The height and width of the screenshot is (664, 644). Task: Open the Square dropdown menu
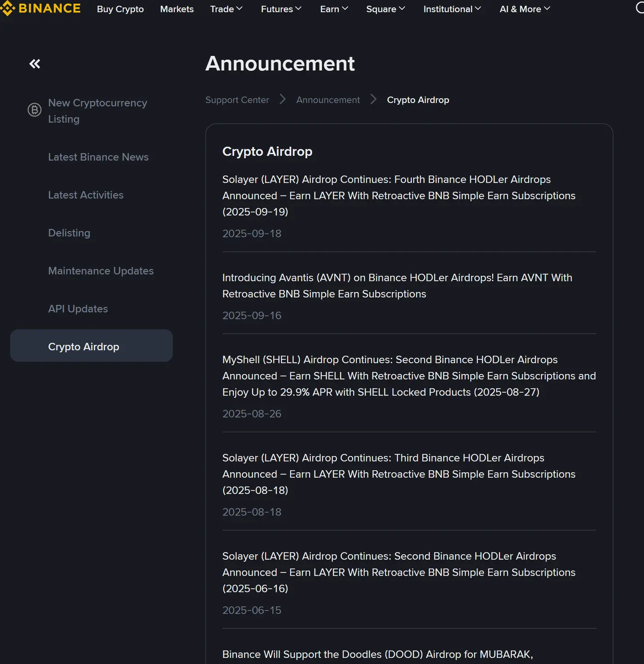click(x=385, y=9)
